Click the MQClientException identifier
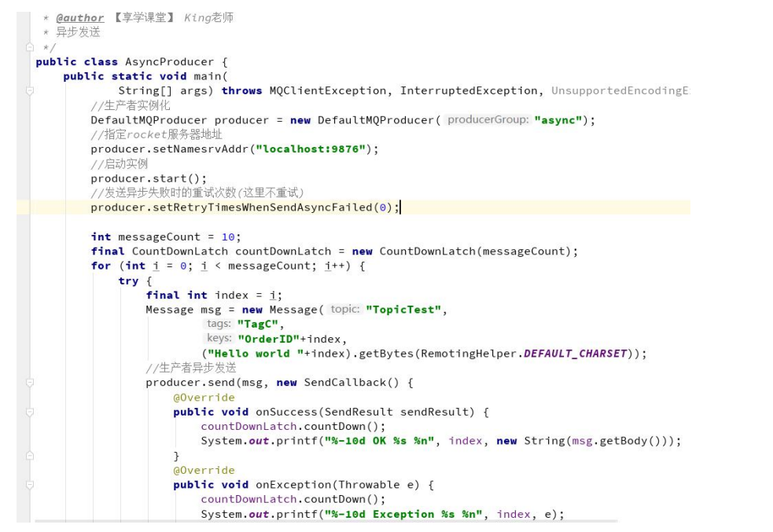 pos(327,91)
